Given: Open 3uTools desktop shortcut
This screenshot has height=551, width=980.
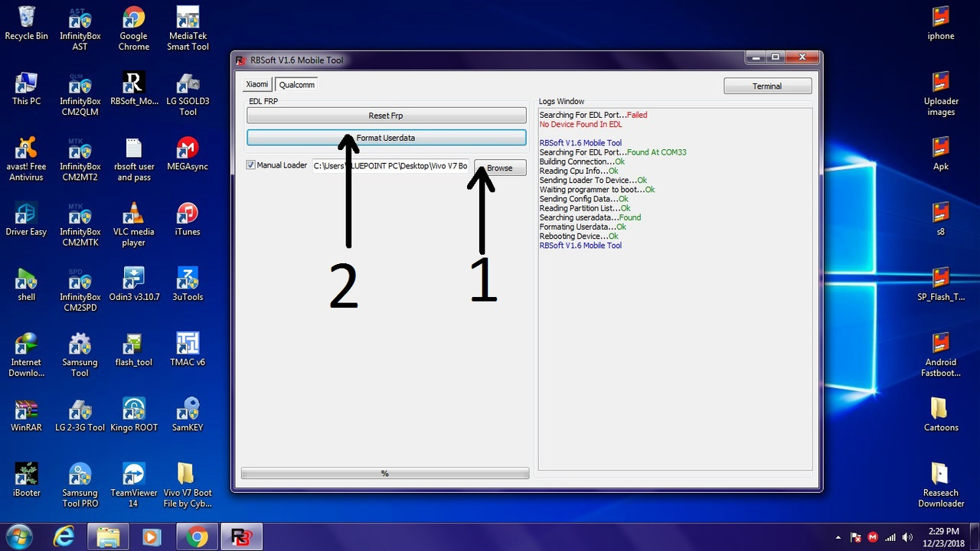Looking at the screenshot, I should pos(188,284).
